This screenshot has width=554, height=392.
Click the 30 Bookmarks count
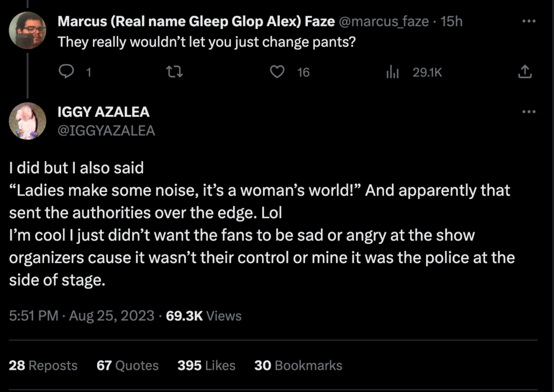point(298,365)
